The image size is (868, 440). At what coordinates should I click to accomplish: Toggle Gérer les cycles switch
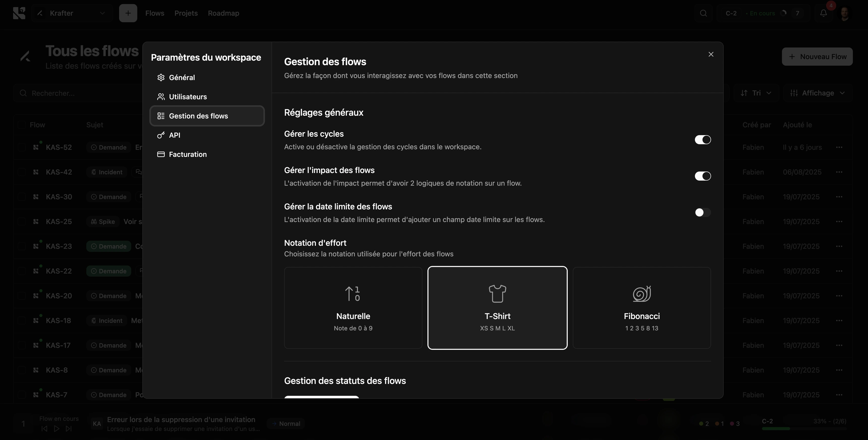click(702, 140)
